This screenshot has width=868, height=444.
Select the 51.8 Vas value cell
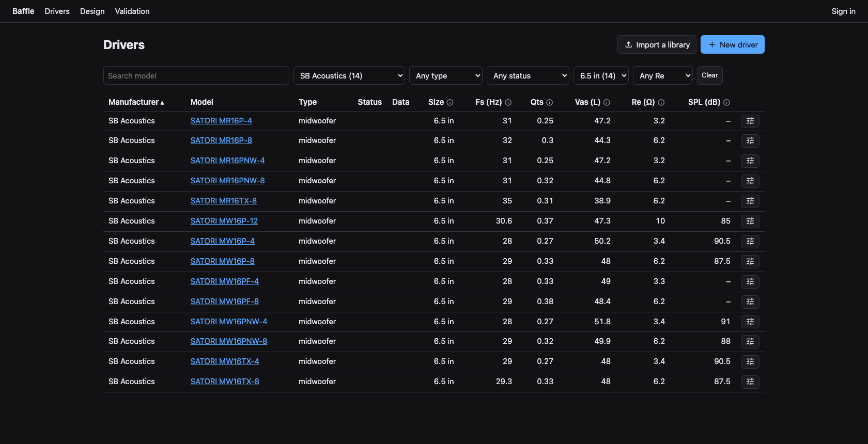tap(602, 322)
